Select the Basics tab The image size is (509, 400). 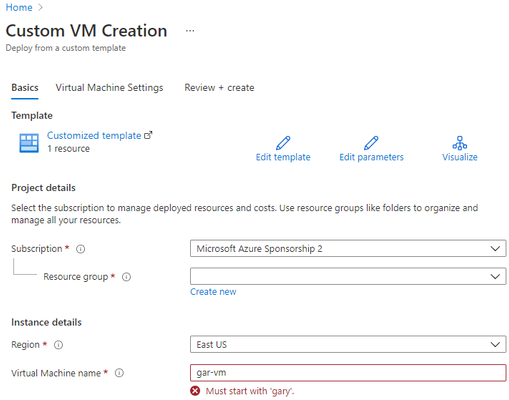[x=25, y=88]
